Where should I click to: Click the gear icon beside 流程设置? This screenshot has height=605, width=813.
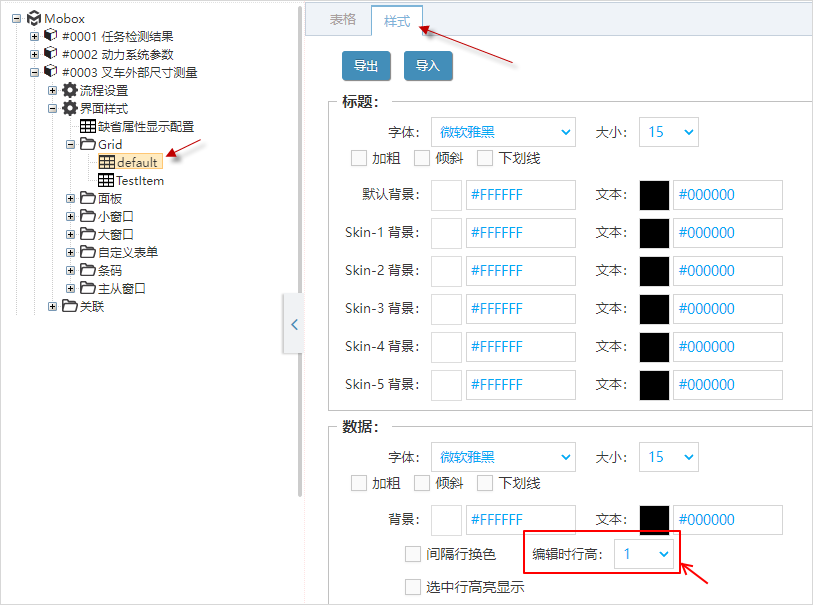click(69, 90)
